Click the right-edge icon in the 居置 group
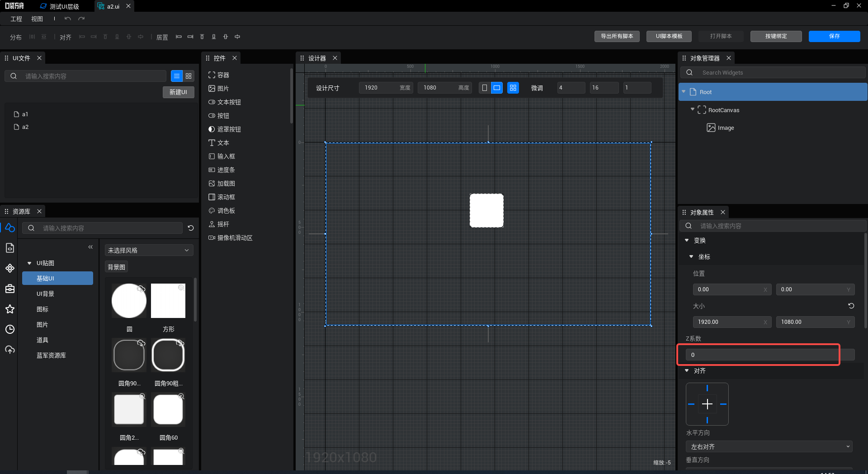 pos(190,37)
